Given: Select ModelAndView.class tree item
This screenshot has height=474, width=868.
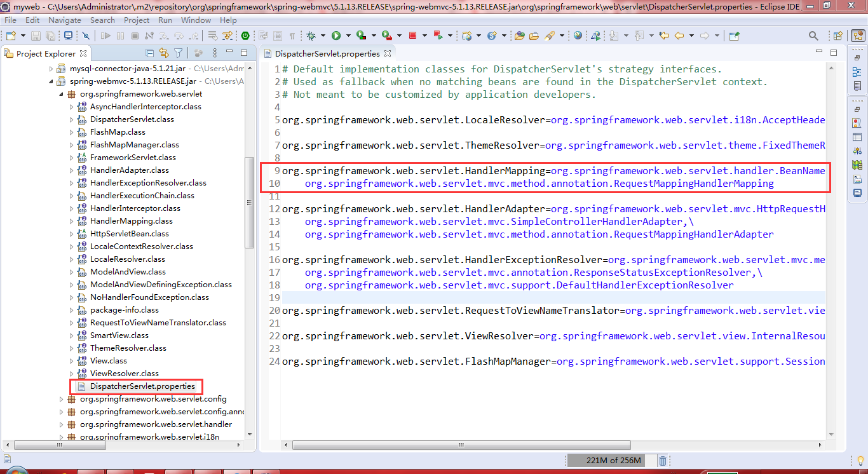Looking at the screenshot, I should point(128,272).
